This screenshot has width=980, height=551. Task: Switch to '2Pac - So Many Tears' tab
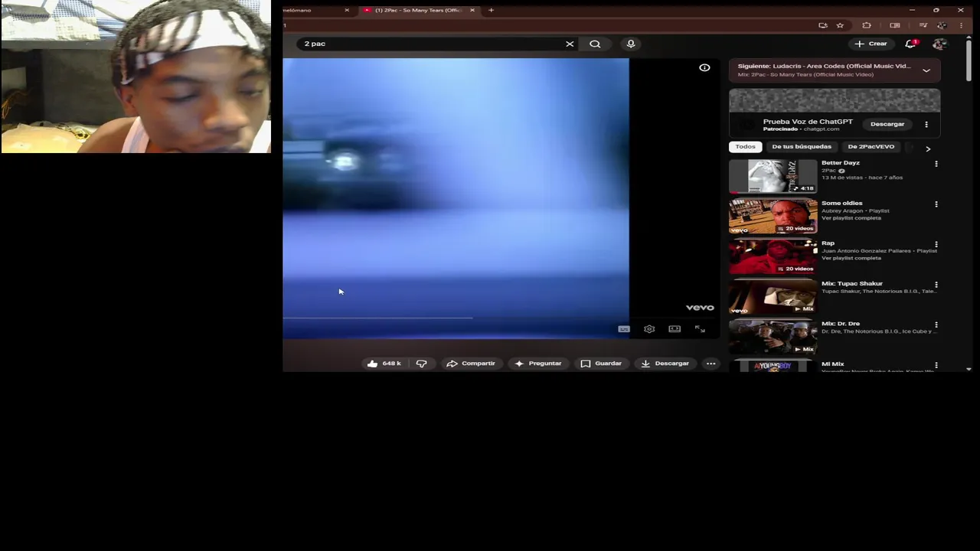tap(418, 10)
